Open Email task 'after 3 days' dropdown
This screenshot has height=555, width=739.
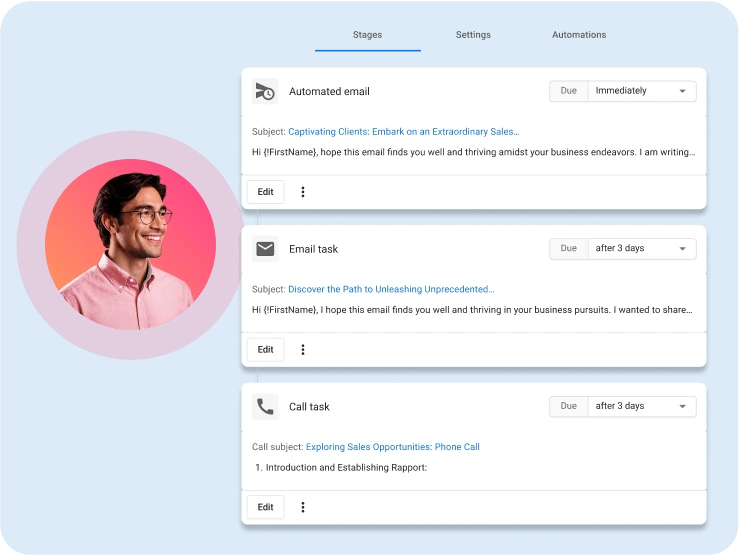pos(641,248)
